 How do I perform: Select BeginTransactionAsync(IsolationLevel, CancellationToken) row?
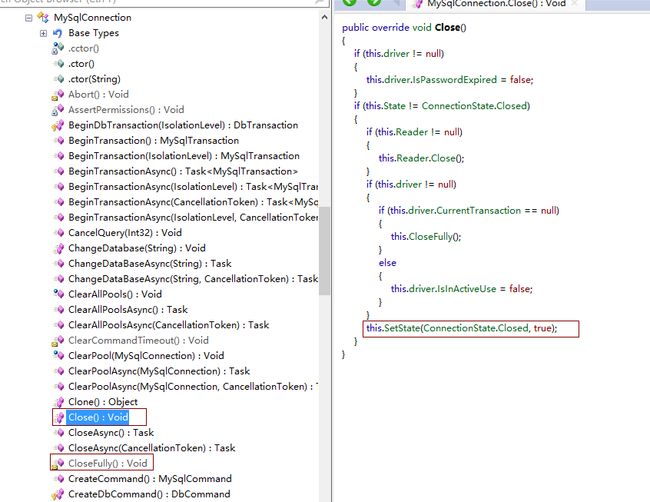193,218
